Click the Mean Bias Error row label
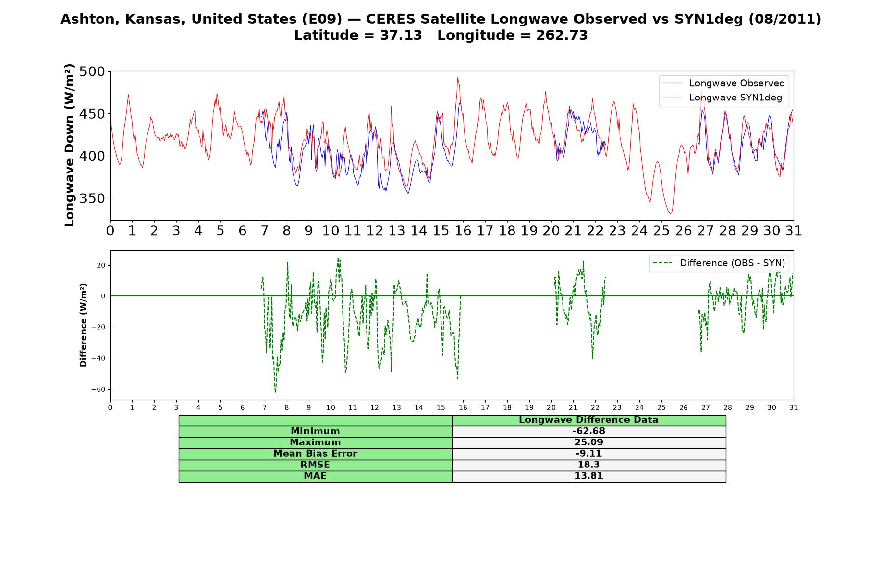The width and height of the screenshot is (882, 588). [x=316, y=454]
